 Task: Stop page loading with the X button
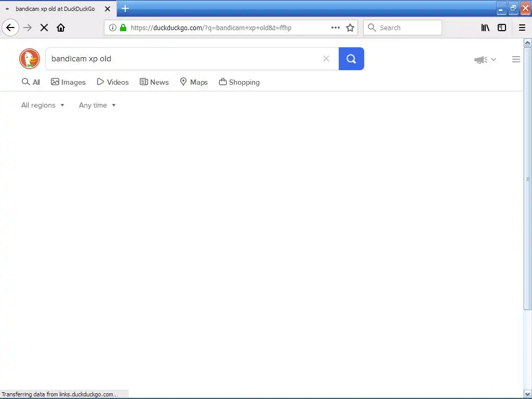pyautogui.click(x=44, y=28)
